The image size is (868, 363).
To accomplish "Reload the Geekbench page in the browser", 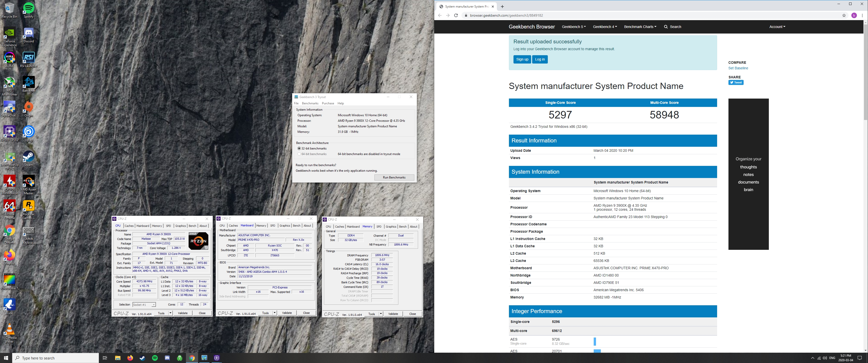I will [x=456, y=15].
